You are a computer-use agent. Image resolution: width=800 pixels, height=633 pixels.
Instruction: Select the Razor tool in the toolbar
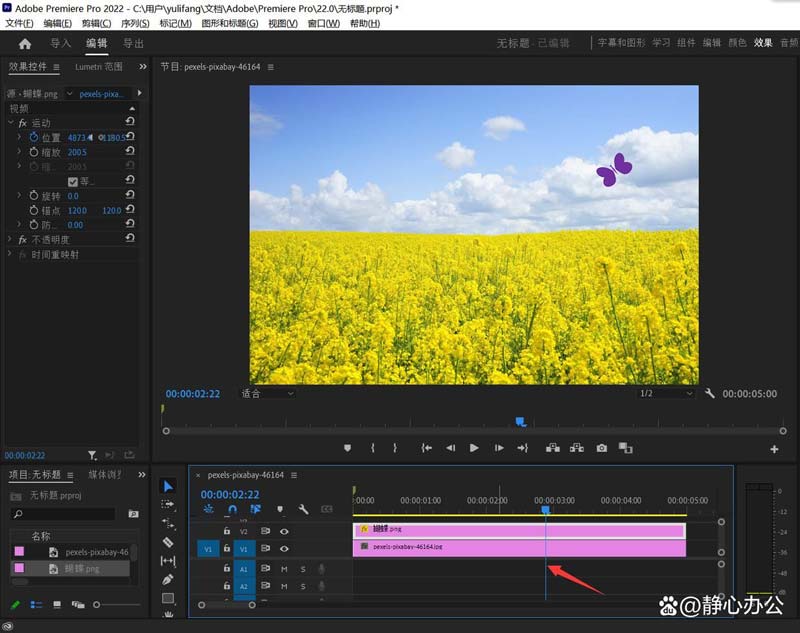168,542
